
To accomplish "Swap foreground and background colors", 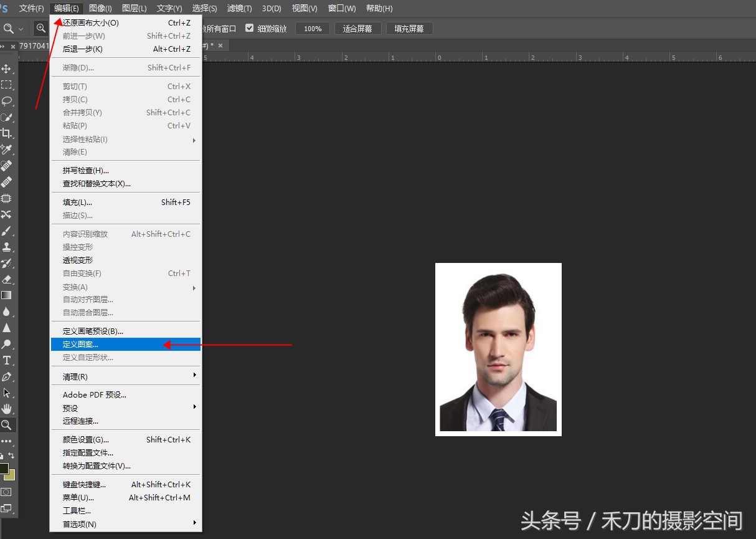I will click(11, 456).
